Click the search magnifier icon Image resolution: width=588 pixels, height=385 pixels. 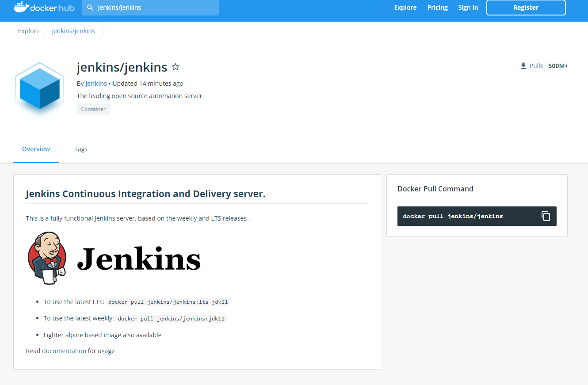coord(90,8)
